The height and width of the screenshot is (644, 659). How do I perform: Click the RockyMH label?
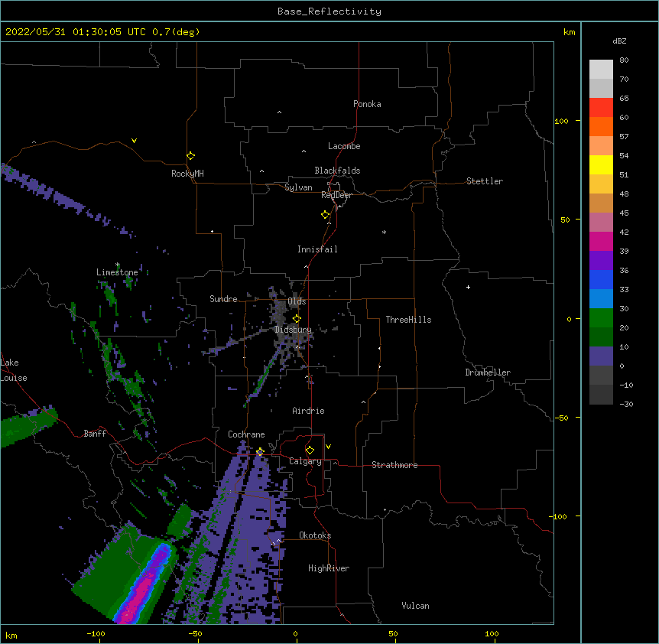point(187,174)
